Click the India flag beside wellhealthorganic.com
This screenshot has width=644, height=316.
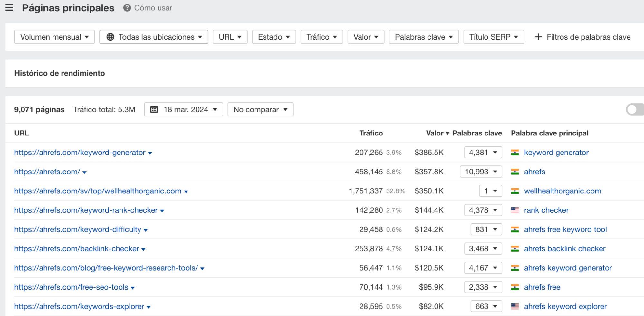coord(515,191)
